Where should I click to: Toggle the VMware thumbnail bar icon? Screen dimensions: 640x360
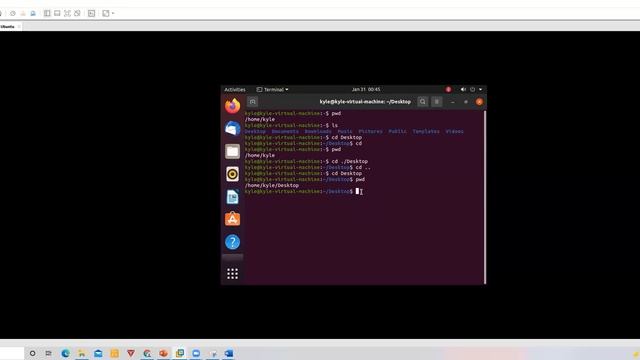(57, 13)
